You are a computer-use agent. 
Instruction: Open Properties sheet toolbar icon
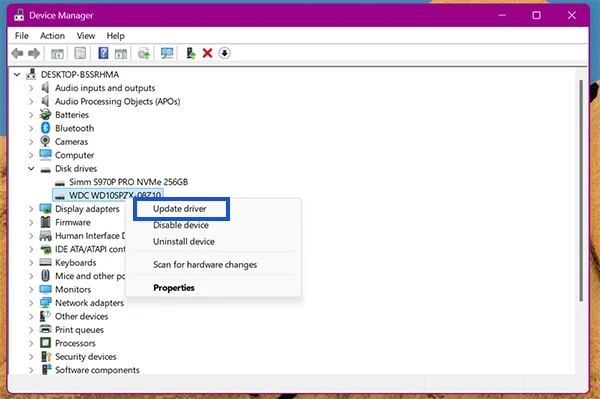80,53
